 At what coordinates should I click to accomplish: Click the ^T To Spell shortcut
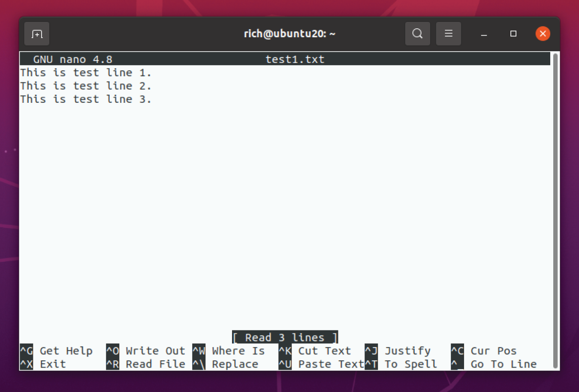pyautogui.click(x=401, y=364)
